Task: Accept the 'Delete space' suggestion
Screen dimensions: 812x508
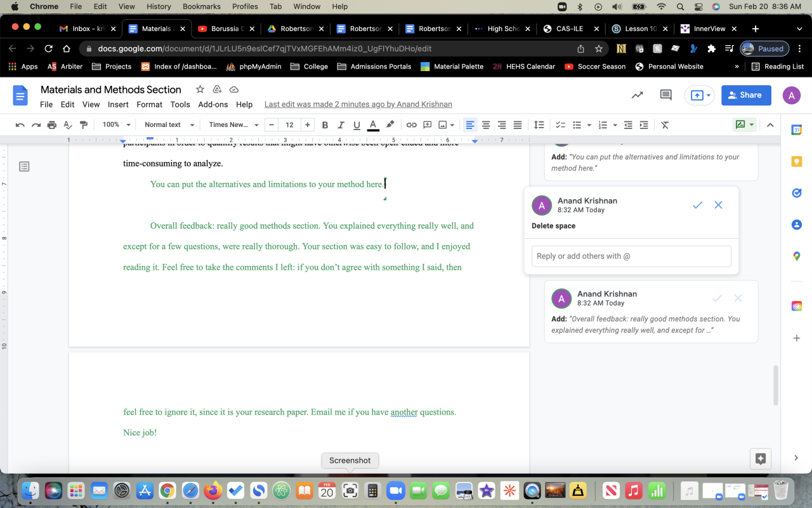Action: [x=697, y=205]
